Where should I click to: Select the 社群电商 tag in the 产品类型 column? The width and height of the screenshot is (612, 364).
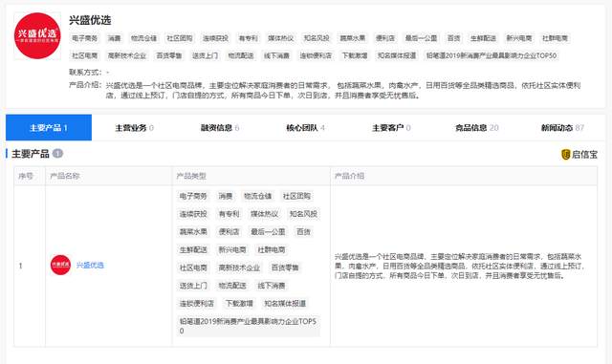272,249
